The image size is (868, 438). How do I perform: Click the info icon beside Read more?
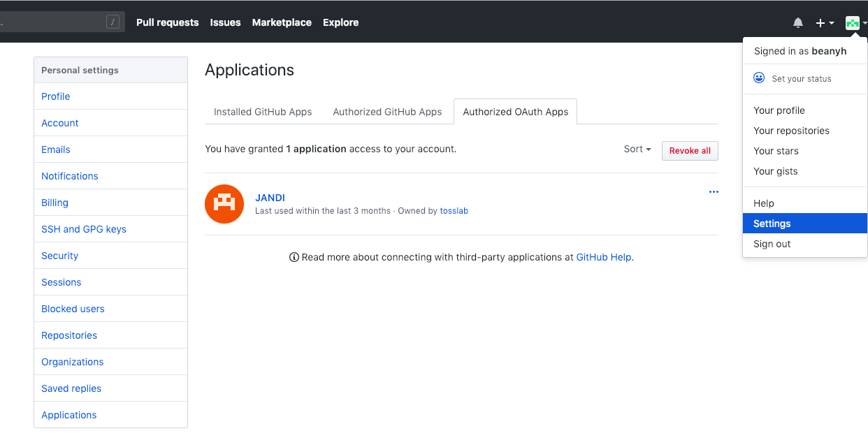tap(294, 257)
